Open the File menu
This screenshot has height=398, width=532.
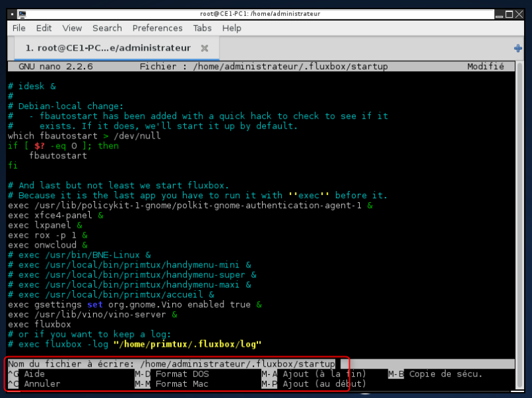[19, 28]
